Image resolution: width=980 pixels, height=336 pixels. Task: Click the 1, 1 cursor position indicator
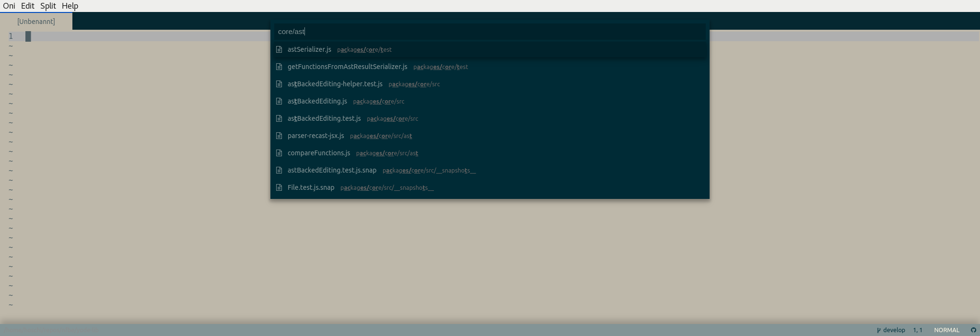coord(918,330)
